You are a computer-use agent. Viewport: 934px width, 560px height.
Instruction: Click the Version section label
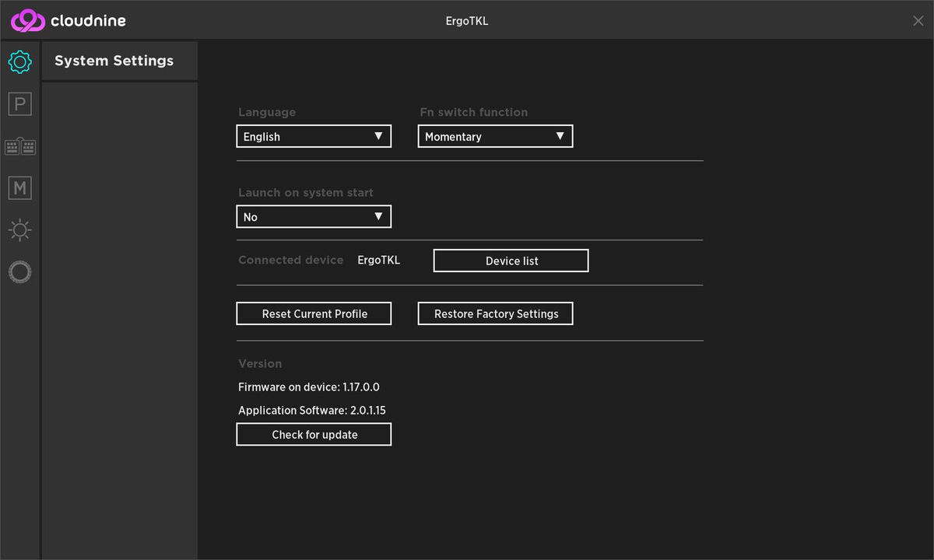[260, 363]
